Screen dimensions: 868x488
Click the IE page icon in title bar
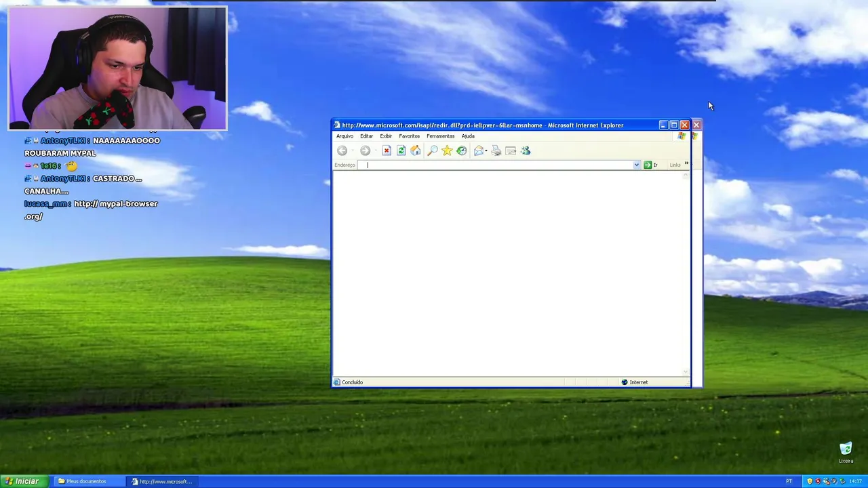336,125
